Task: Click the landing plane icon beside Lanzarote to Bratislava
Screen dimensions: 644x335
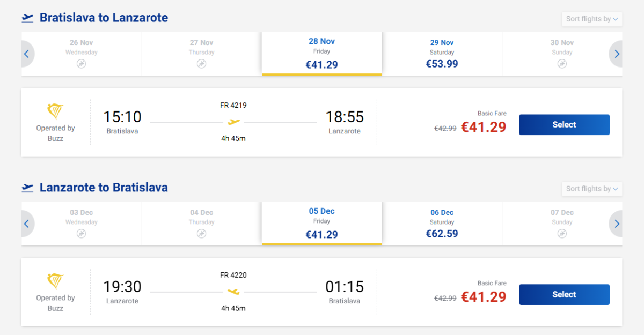Action: (27, 188)
